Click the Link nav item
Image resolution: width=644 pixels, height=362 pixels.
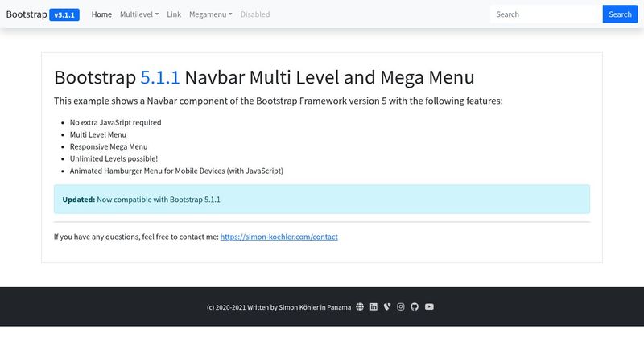[x=174, y=14]
